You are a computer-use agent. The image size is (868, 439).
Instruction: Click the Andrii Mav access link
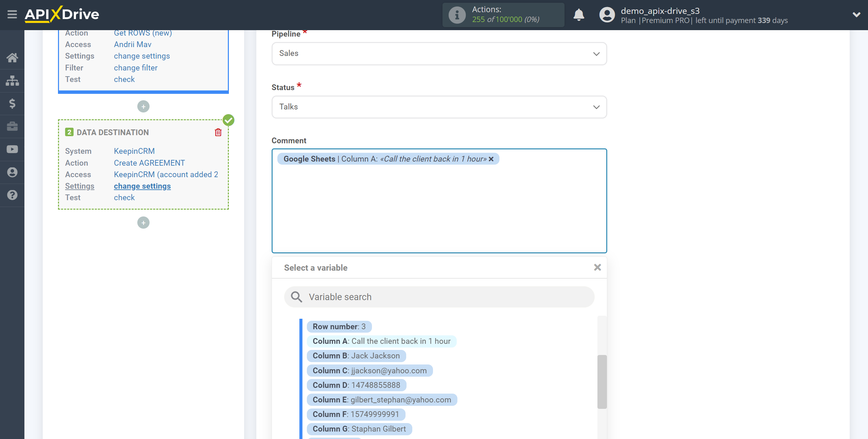click(x=133, y=44)
